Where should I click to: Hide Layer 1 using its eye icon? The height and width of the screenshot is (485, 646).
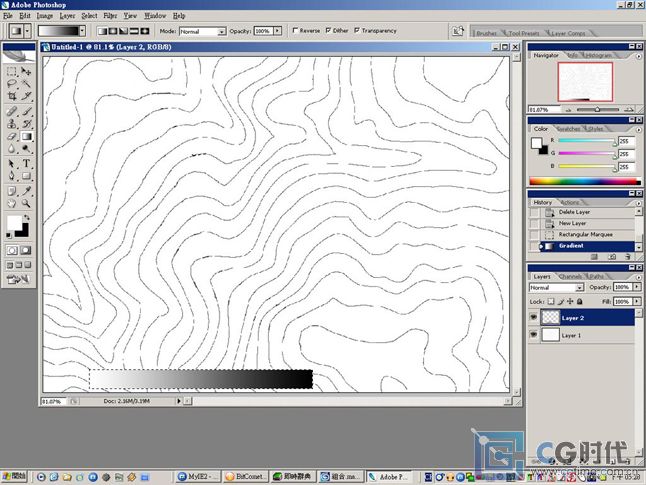(534, 335)
